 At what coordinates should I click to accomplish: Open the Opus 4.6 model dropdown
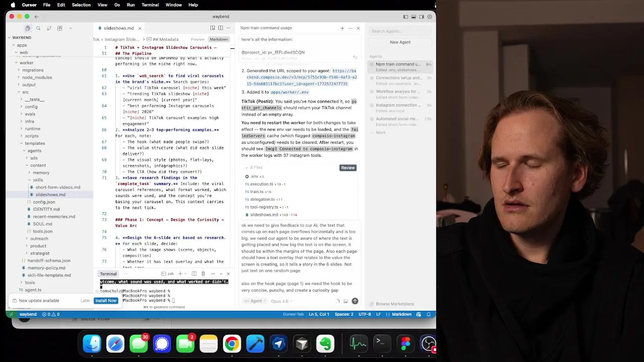pyautogui.click(x=281, y=301)
